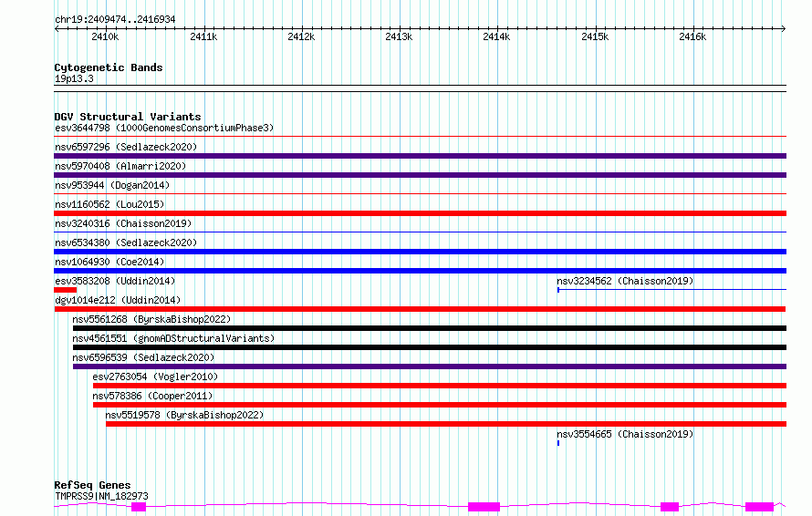Screen dimensions: 812x516
Task: Click the esv2763054 (Vogler2010) variant label
Action: pyautogui.click(x=155, y=377)
